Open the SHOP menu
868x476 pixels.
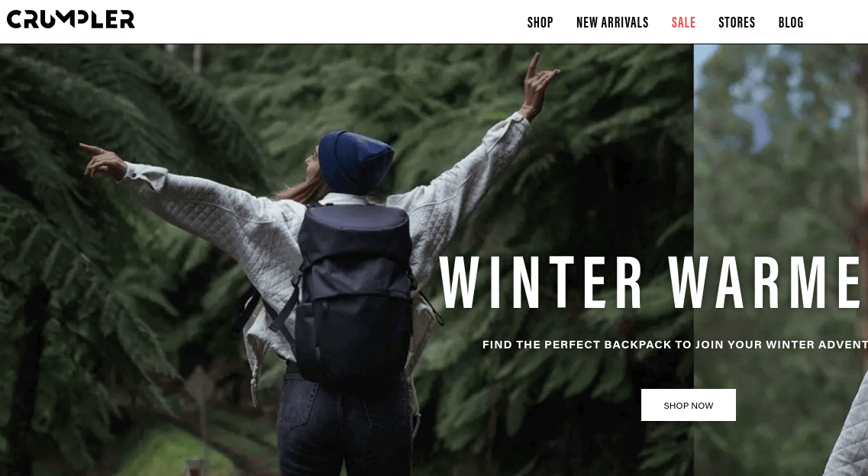point(540,23)
